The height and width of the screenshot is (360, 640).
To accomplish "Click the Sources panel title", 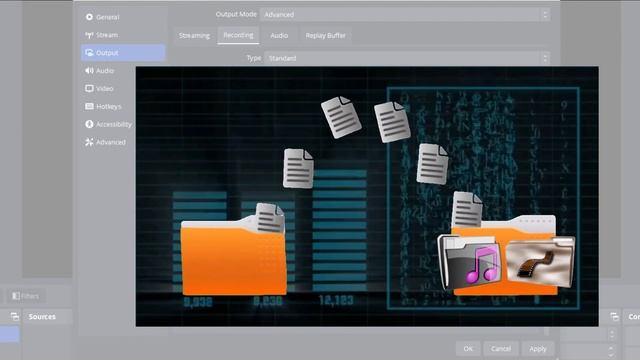I will point(42,316).
